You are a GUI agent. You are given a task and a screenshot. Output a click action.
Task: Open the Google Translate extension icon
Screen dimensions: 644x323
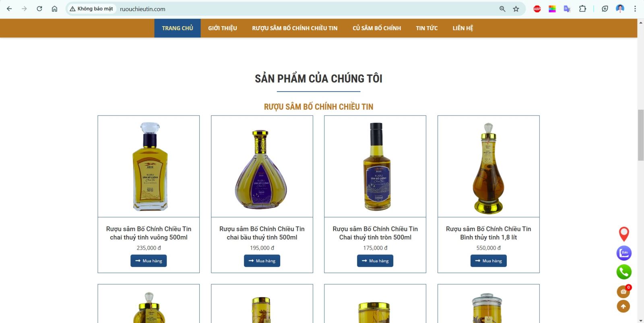tap(567, 9)
